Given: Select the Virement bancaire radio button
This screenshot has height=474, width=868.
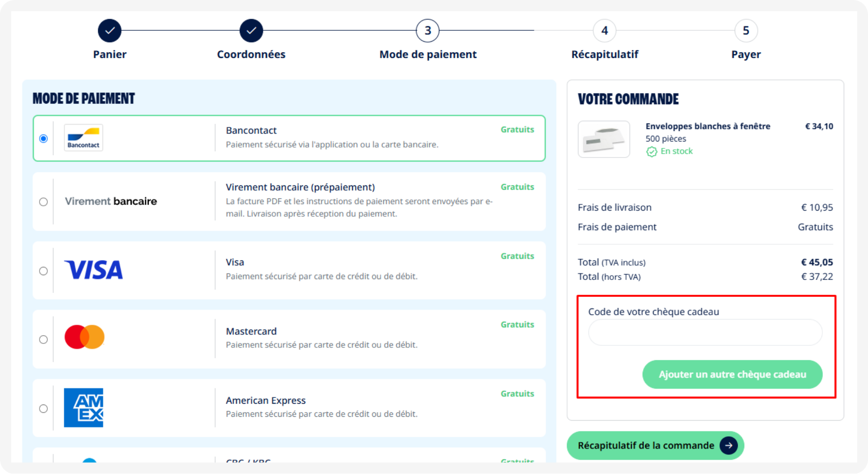Looking at the screenshot, I should [43, 202].
